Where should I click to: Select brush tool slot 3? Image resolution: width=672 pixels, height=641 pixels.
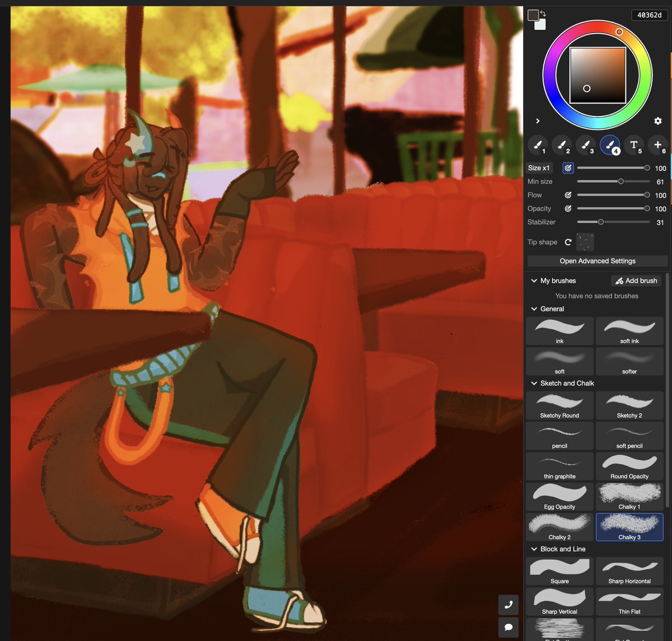click(x=586, y=146)
